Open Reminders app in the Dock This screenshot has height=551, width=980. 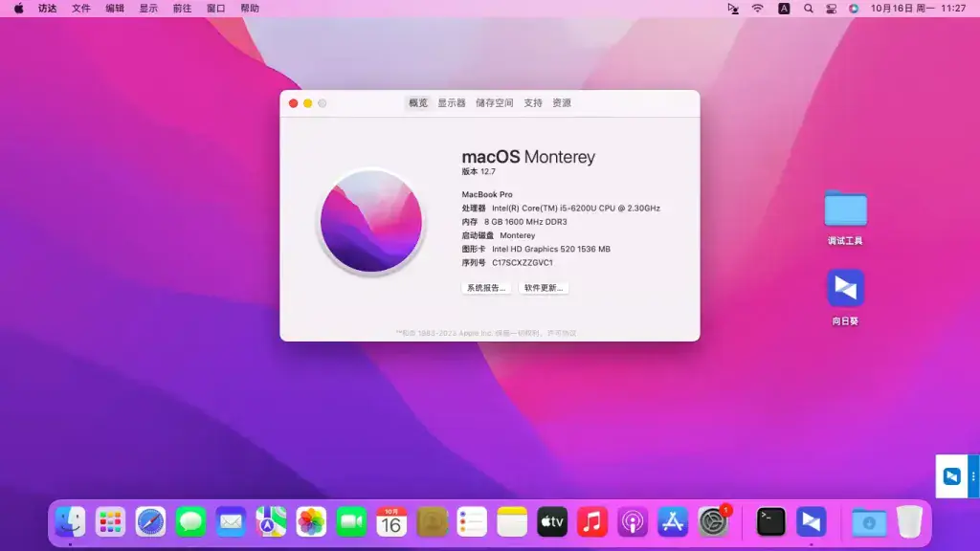[472, 521]
